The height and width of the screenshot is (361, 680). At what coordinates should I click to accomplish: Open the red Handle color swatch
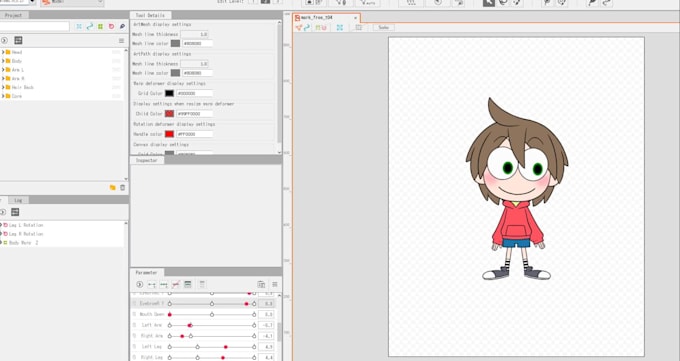pos(169,134)
